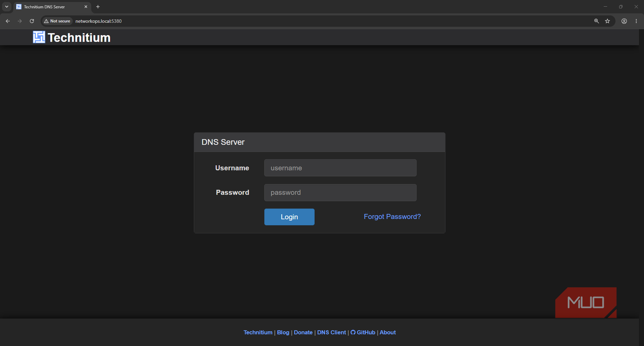Open the Chrome three-dot menu
The width and height of the screenshot is (644, 346).
tap(636, 21)
